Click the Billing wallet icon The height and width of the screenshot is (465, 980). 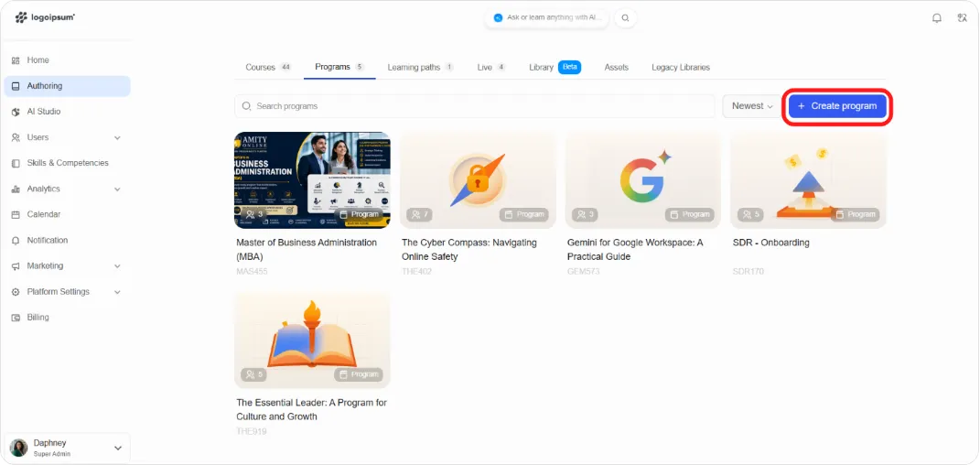[x=16, y=318]
